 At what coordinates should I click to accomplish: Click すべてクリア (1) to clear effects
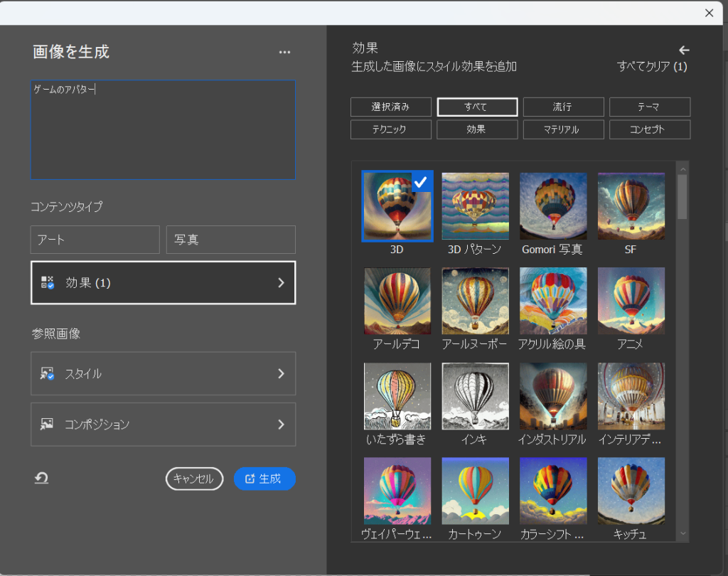[652, 67]
